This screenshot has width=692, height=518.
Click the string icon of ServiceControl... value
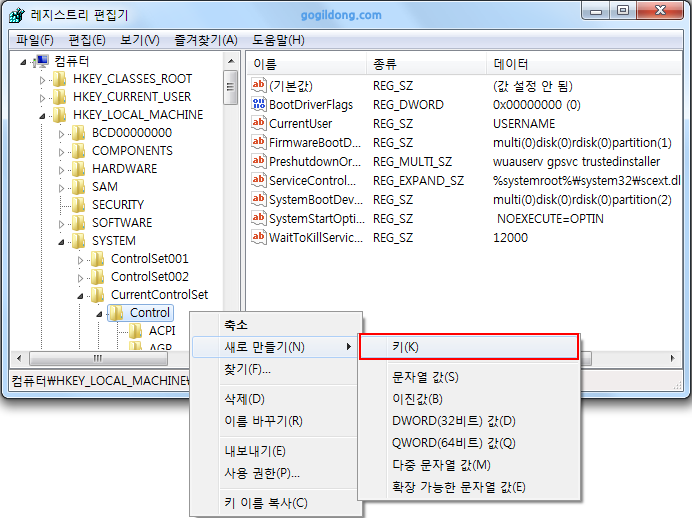click(259, 180)
